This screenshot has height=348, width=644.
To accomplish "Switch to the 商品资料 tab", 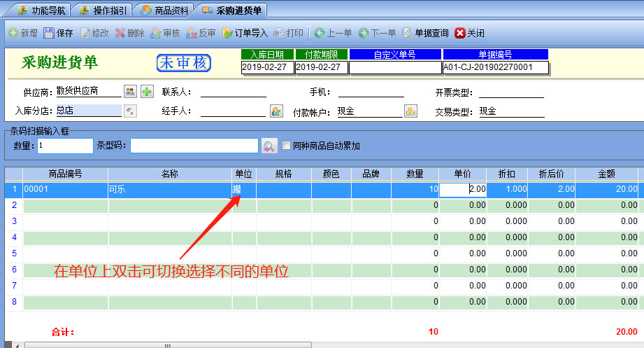I will click(x=165, y=11).
